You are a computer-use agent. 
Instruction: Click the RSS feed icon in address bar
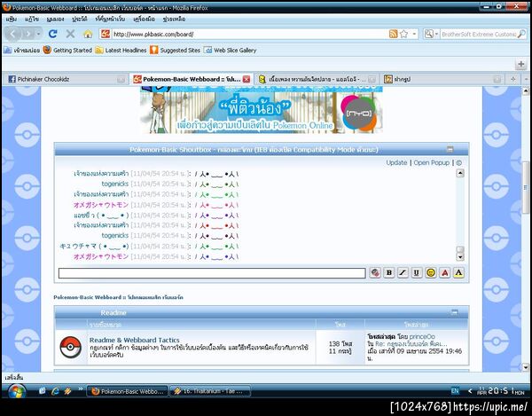pyautogui.click(x=393, y=34)
